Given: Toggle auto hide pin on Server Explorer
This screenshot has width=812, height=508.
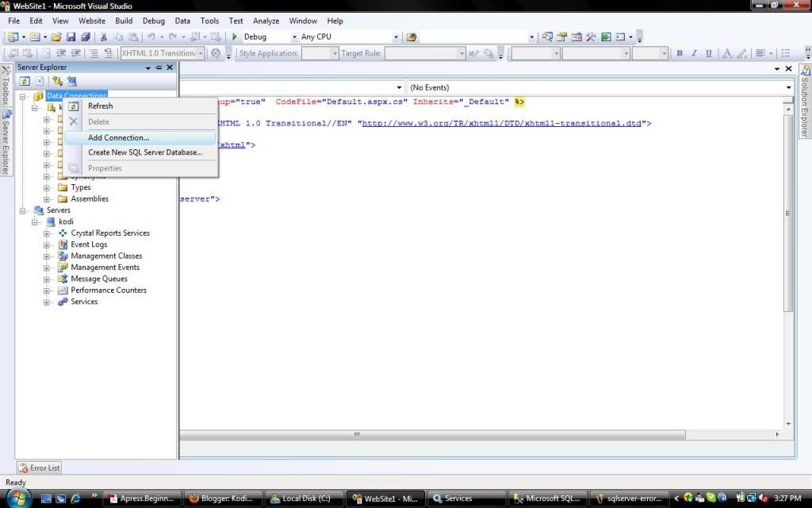Looking at the screenshot, I should pyautogui.click(x=159, y=67).
